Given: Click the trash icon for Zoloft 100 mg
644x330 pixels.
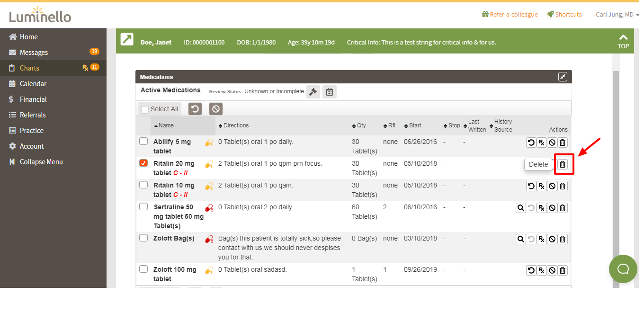Looking at the screenshot, I should (563, 270).
